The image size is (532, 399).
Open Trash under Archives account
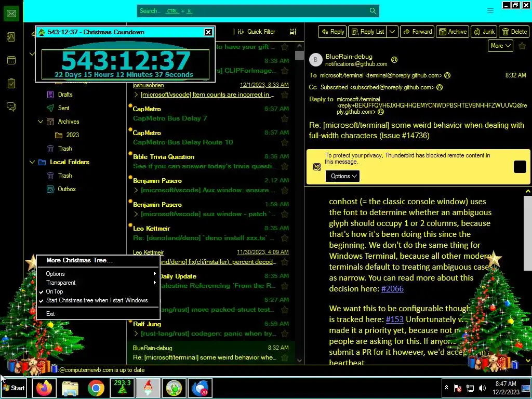[x=65, y=149]
